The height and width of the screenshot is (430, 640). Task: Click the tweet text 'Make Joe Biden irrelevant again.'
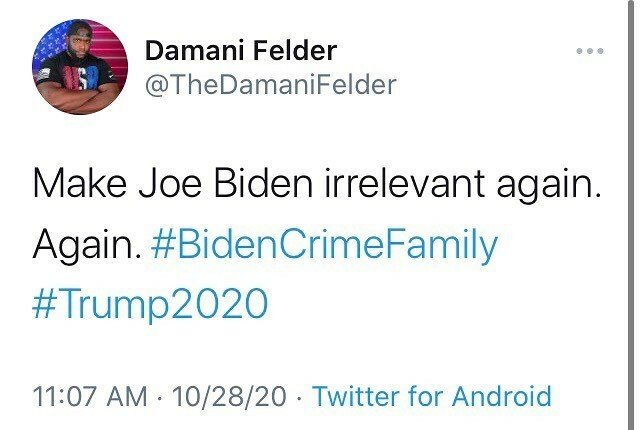coord(317,186)
